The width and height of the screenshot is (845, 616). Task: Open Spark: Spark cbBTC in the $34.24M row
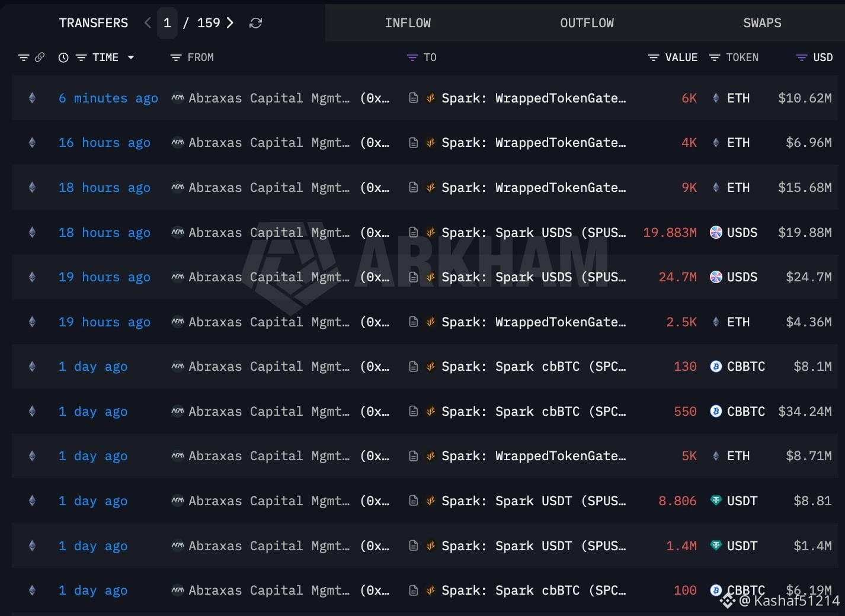[534, 412]
